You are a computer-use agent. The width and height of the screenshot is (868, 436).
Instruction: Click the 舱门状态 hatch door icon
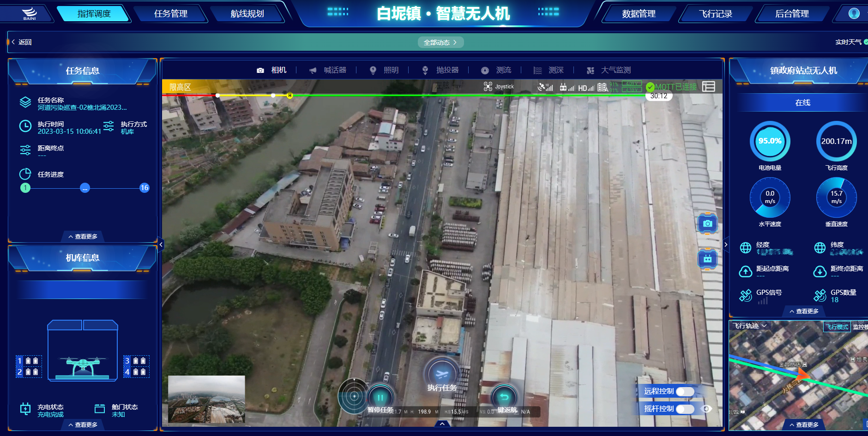pos(100,409)
